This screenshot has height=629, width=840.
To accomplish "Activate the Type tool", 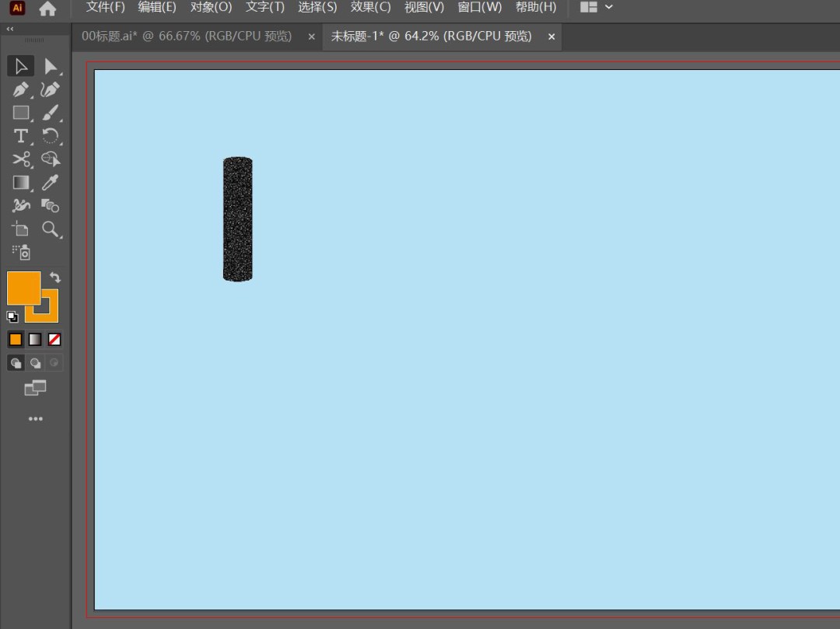I will pos(21,136).
